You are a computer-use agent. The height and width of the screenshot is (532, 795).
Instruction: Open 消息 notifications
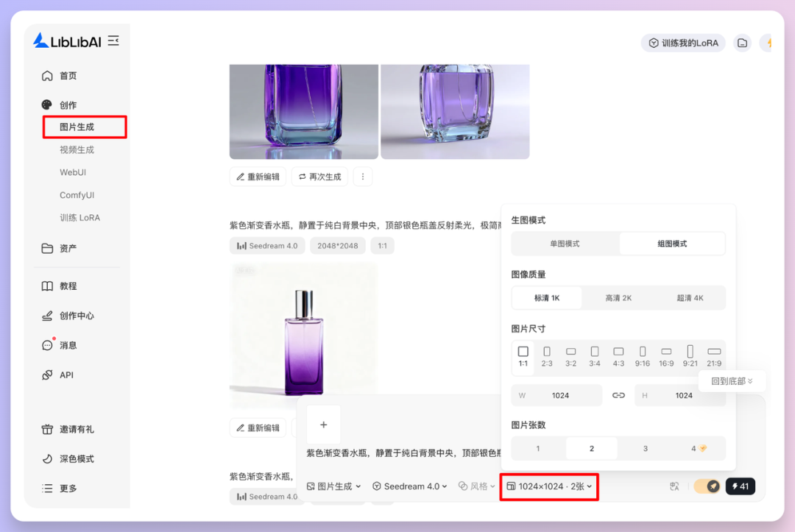60,345
